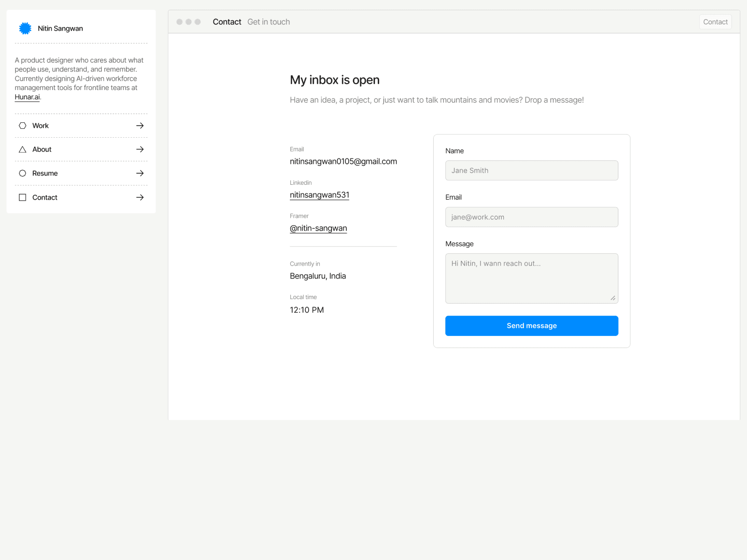The height and width of the screenshot is (560, 747).
Task: Open the nitinsangwan531 LinkedIn link
Action: tap(319, 195)
